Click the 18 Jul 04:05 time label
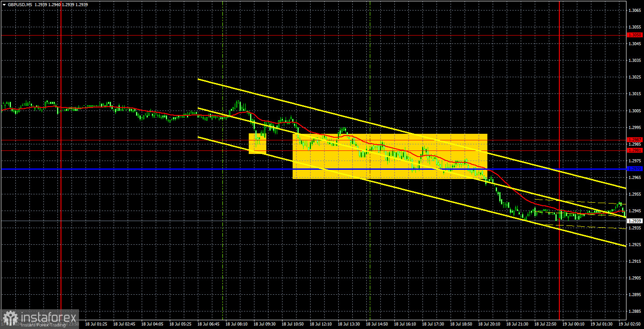The width and height of the screenshot is (644, 329). point(152,324)
